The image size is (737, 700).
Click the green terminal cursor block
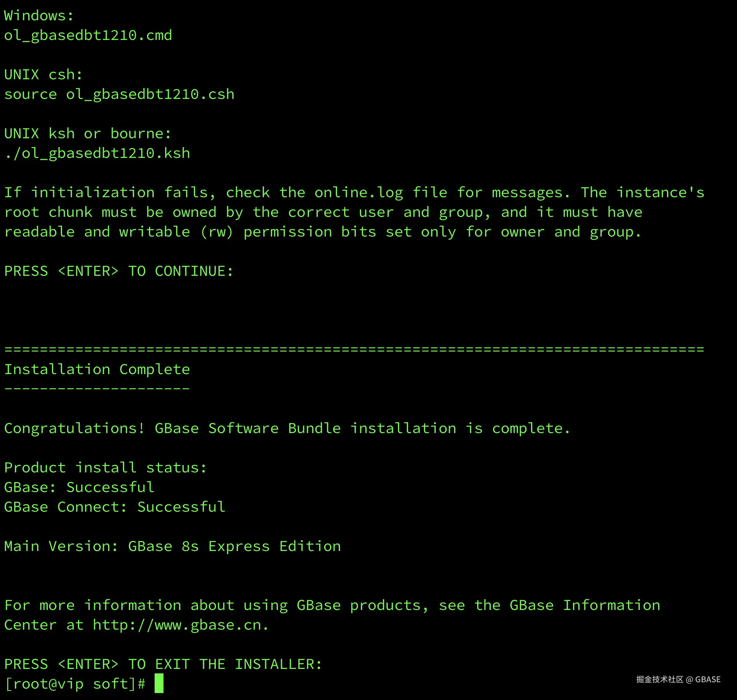[159, 683]
